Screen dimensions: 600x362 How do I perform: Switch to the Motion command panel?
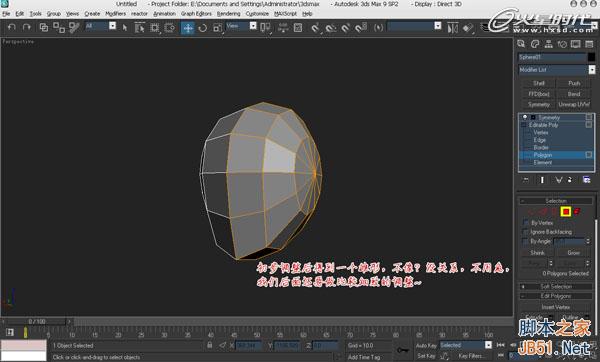click(562, 44)
